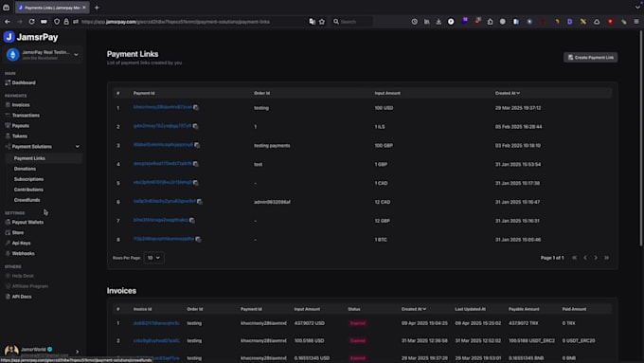The height and width of the screenshot is (363, 644).
Task: Open payment link ID for 12 CAD row
Action: (x=164, y=201)
